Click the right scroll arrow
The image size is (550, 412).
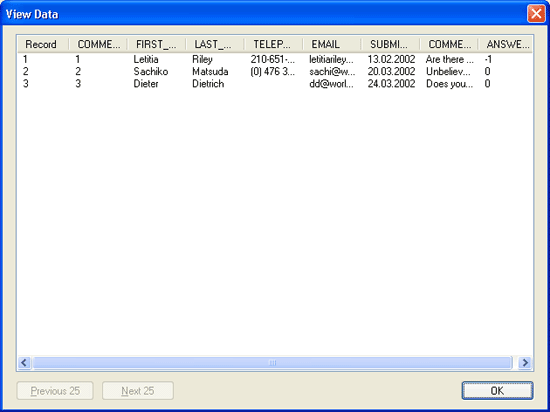coord(525,362)
